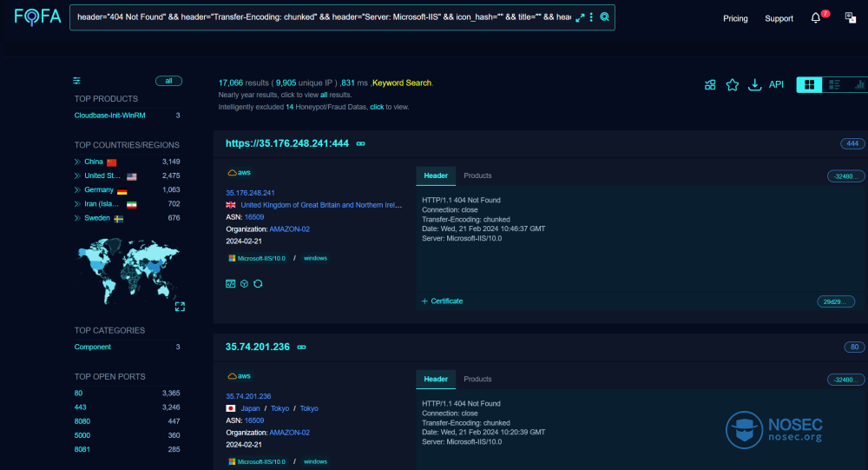Open Products tab of first result
The image size is (868, 470).
pyautogui.click(x=477, y=175)
